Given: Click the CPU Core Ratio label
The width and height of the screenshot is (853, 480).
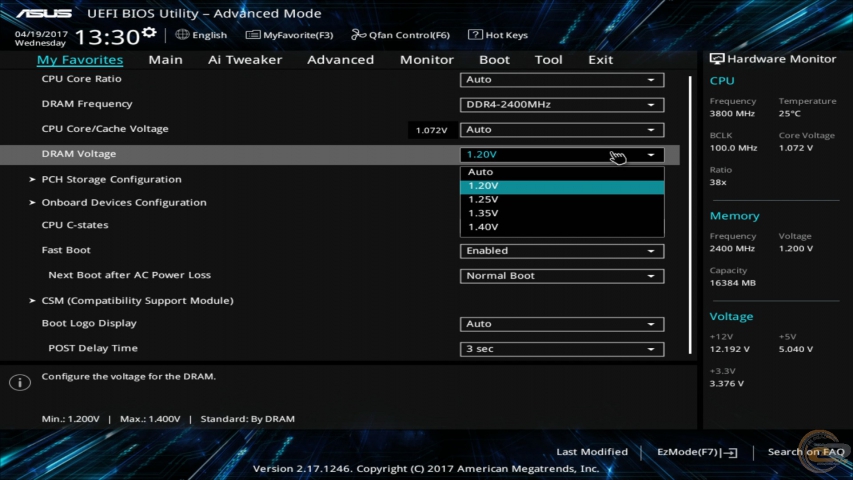Looking at the screenshot, I should 82,79.
